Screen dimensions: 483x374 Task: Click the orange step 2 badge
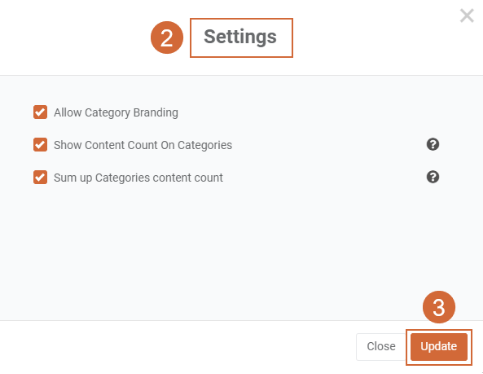(167, 37)
